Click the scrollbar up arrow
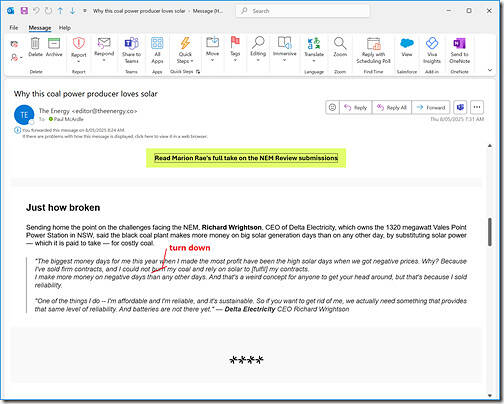This screenshot has width=504, height=404. click(490, 146)
